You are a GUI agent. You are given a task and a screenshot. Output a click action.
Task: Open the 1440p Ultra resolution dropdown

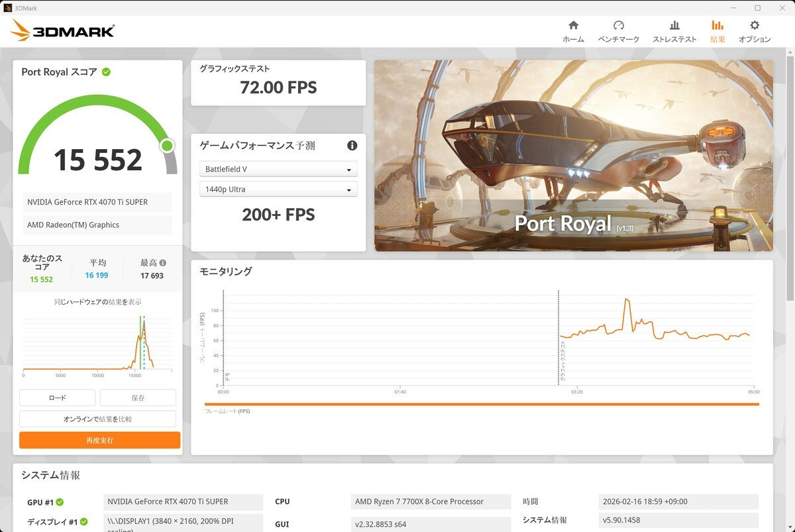[x=278, y=189]
